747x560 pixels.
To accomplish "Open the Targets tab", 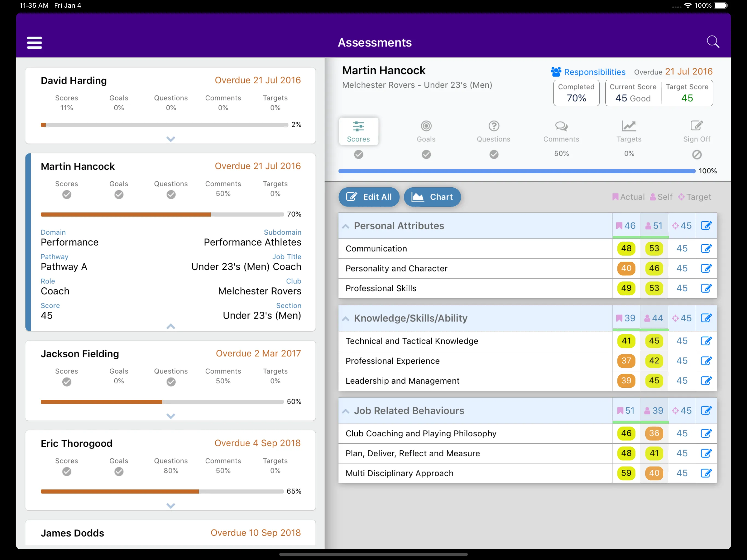I will pyautogui.click(x=629, y=132).
